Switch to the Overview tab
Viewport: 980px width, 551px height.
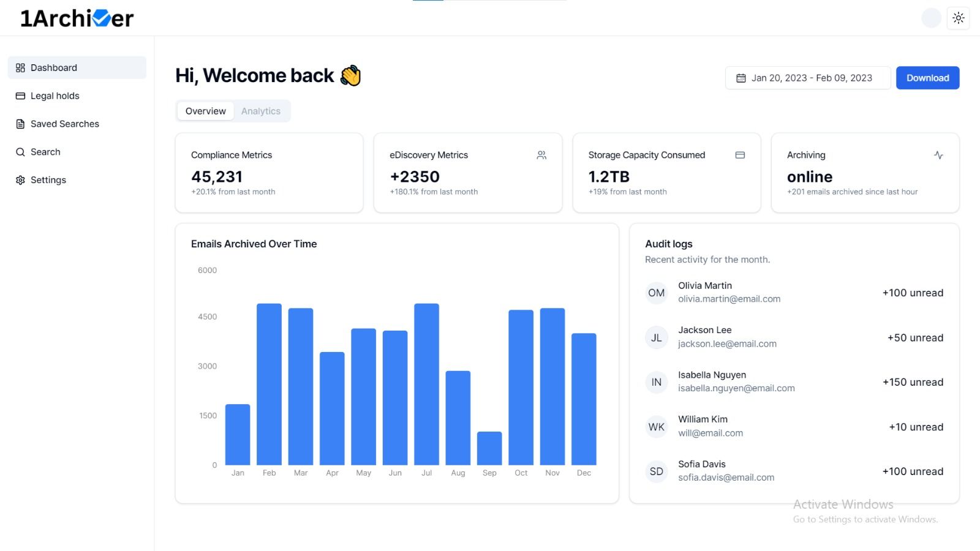(x=205, y=111)
